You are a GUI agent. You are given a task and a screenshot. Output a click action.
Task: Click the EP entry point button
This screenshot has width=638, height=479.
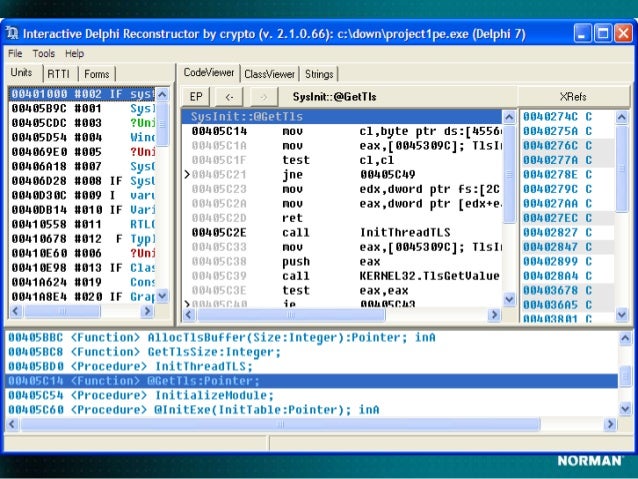196,97
